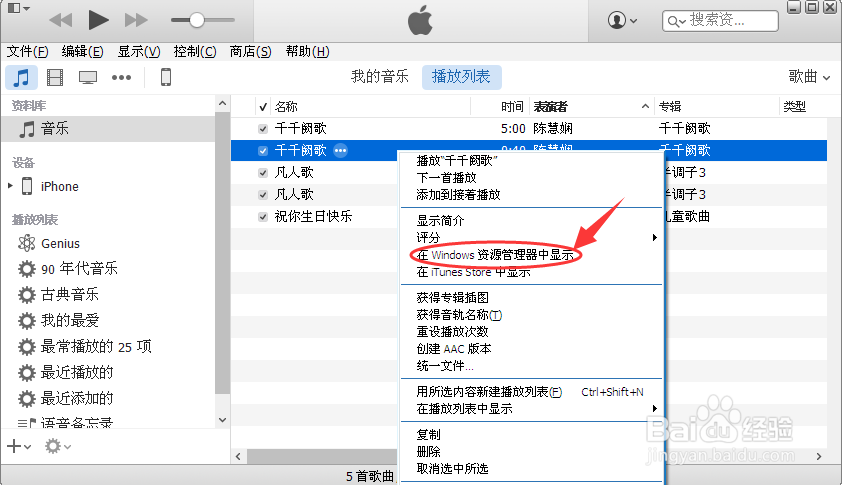Click the checkmark column header
The image size is (842, 485).
tap(263, 107)
